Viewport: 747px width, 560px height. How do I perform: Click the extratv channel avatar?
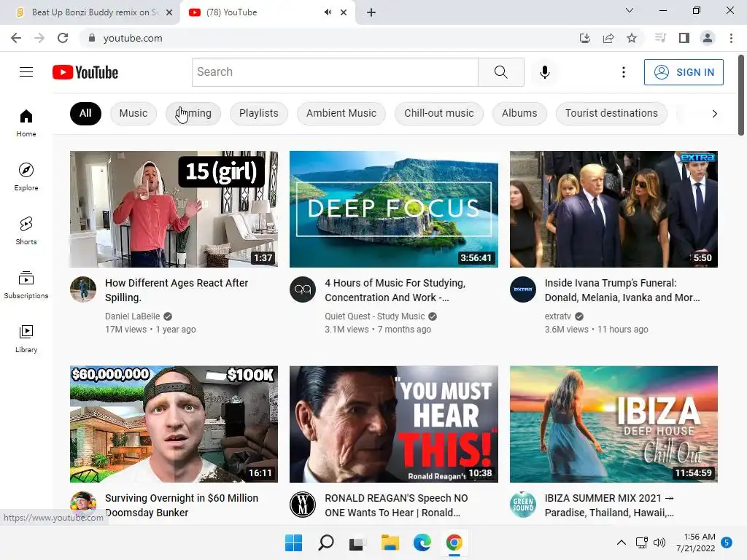click(522, 289)
